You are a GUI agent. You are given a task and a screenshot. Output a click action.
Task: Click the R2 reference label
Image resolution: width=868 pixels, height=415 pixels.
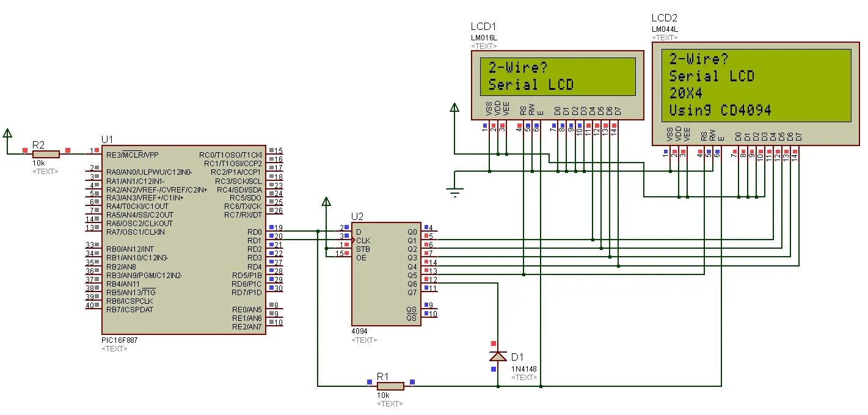tap(38, 145)
